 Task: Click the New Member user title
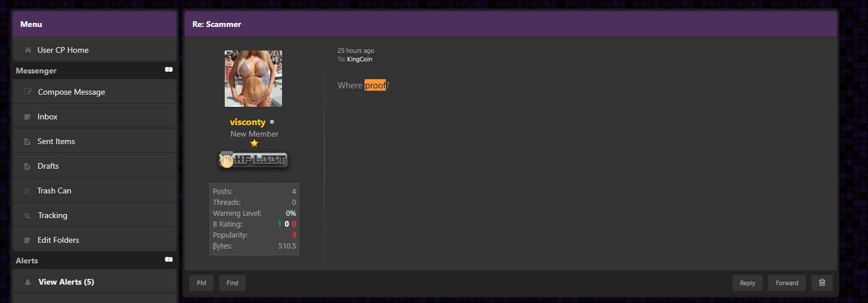click(x=255, y=134)
